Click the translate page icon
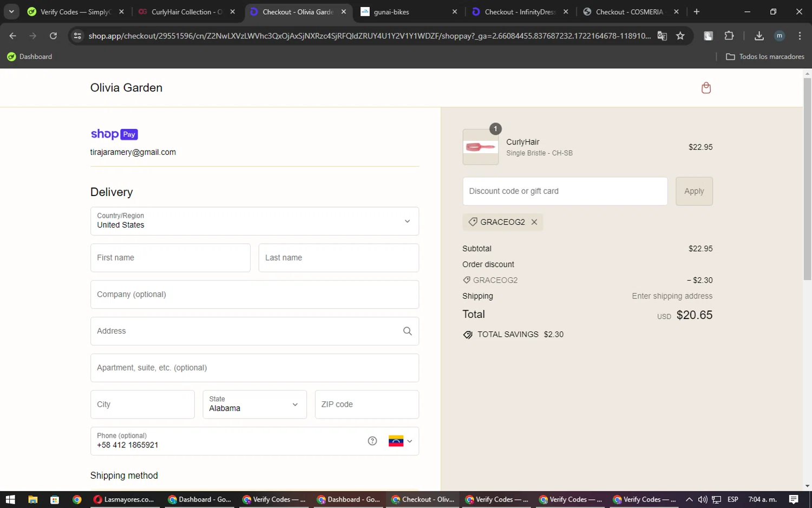 662,36
